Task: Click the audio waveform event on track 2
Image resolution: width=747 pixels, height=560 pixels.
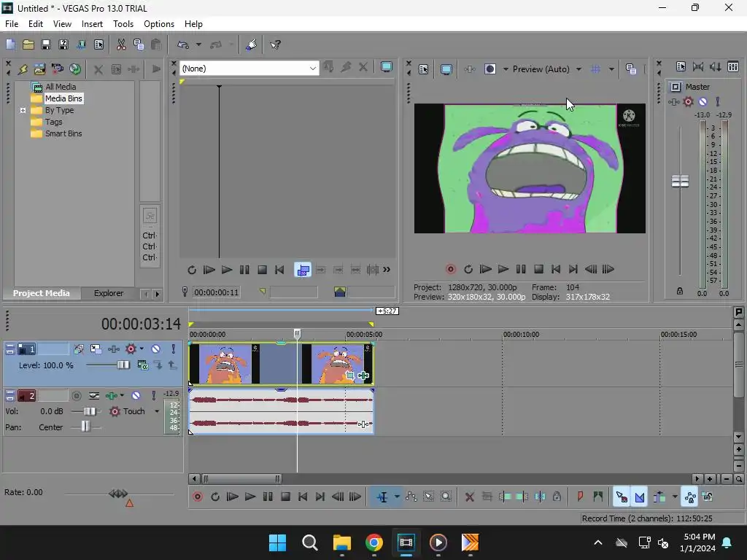Action: pos(281,411)
